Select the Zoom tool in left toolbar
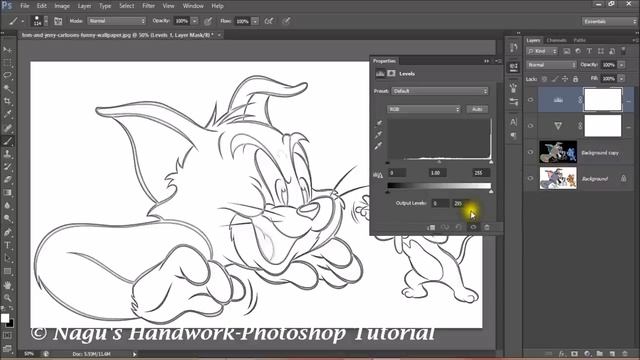The image size is (640, 360). click(x=7, y=298)
